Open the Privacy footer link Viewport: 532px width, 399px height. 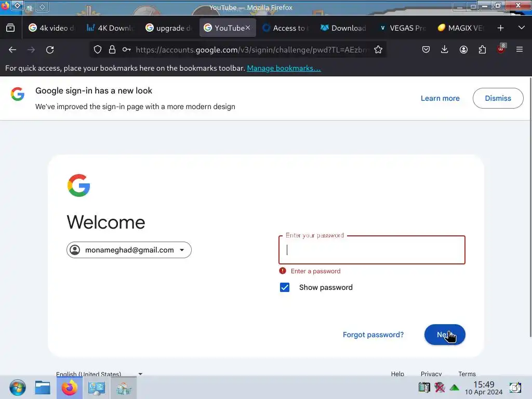pos(431,374)
